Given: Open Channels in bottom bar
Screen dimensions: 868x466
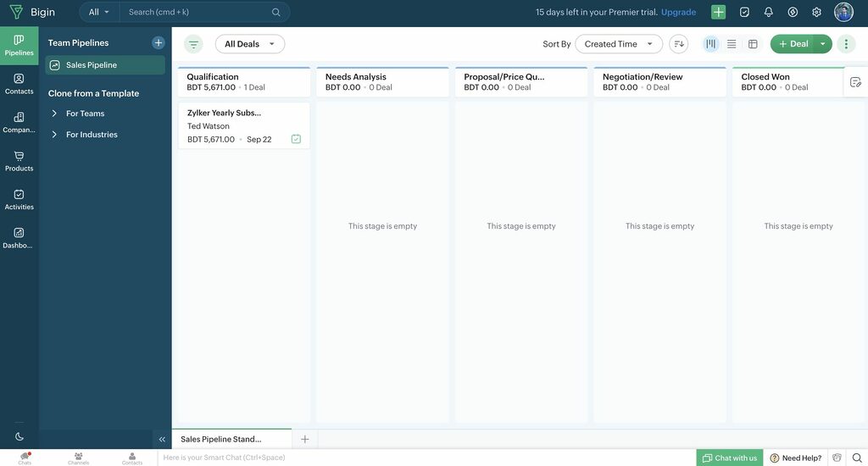Looking at the screenshot, I should coord(79,458).
